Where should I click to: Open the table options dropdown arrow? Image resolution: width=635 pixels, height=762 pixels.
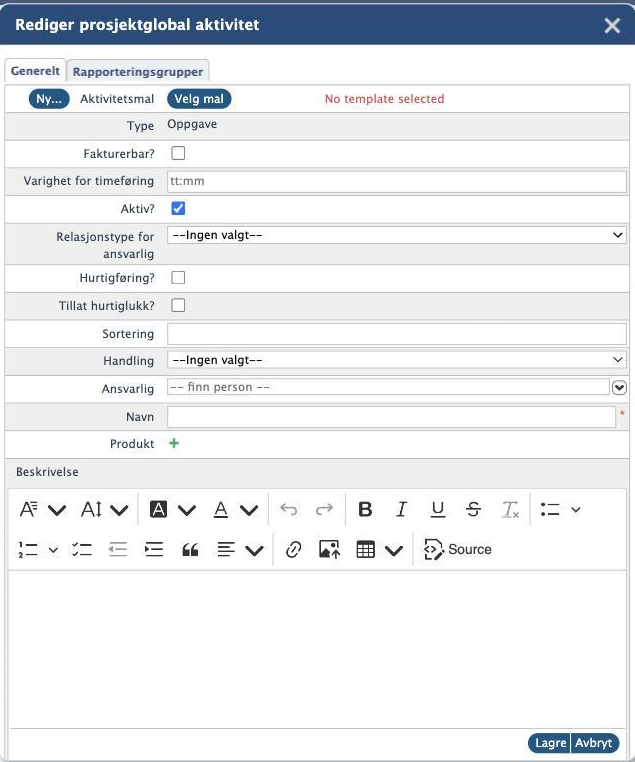pos(394,550)
